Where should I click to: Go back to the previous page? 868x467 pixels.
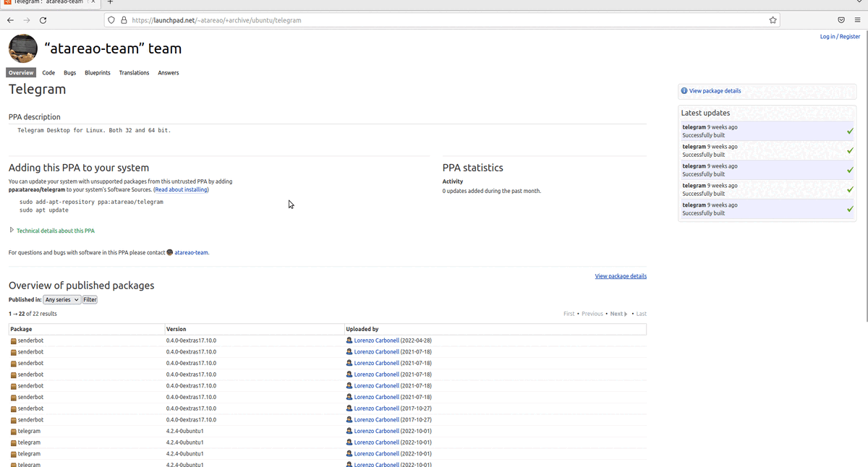10,20
